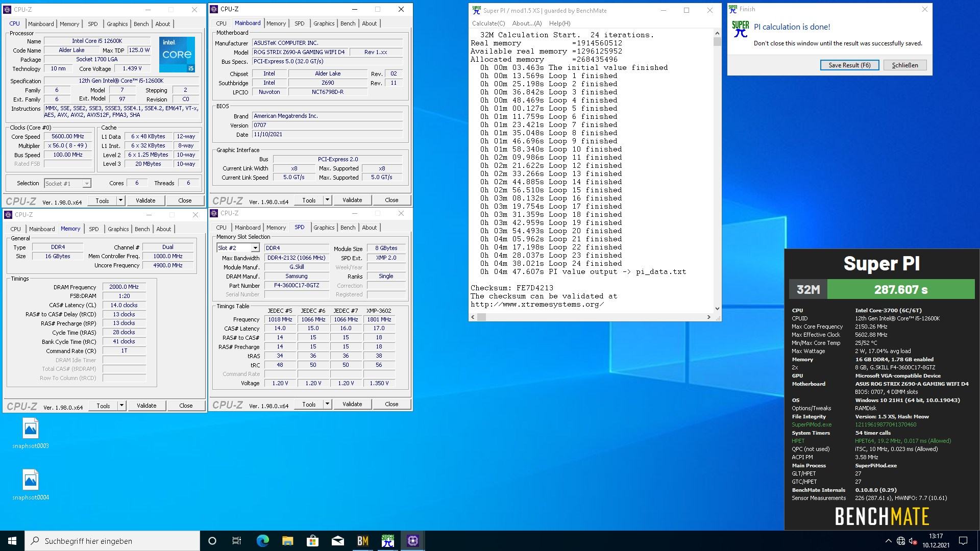Click the Loop 24 finished line
The height and width of the screenshot is (551, 980).
pos(551,264)
